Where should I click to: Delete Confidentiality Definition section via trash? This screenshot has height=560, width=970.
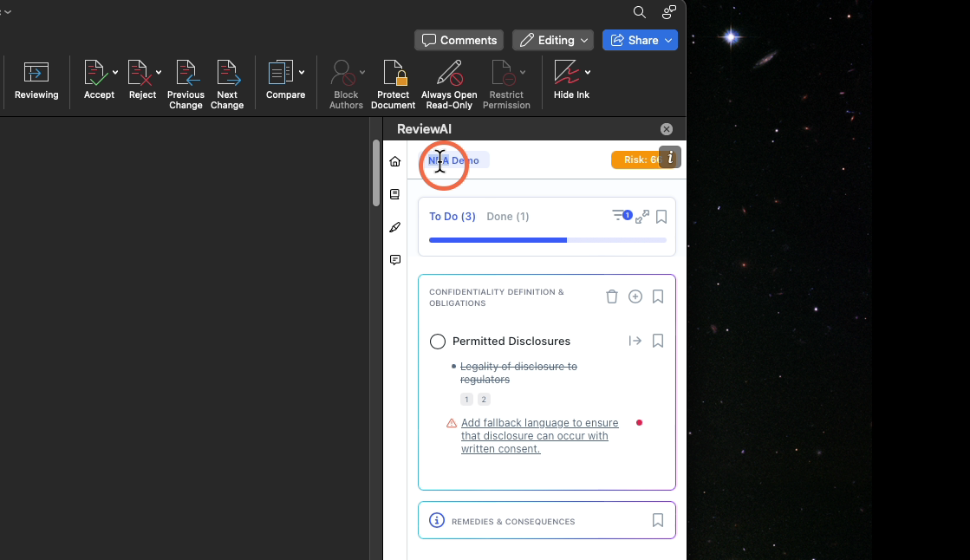(612, 297)
